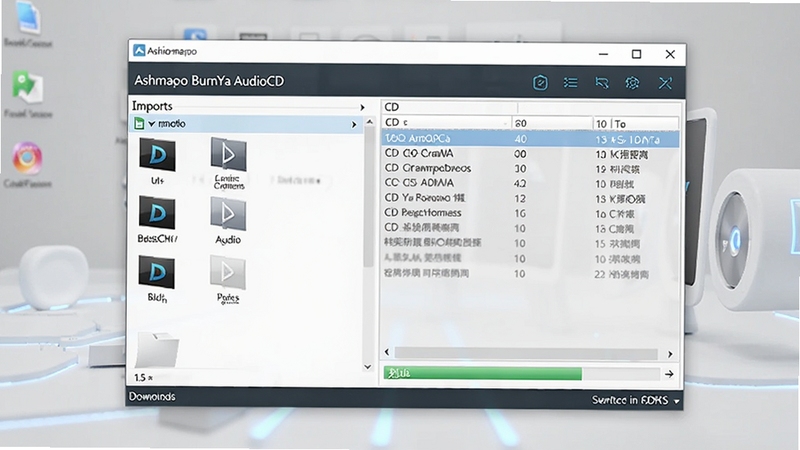Image resolution: width=800 pixels, height=450 pixels.
Task: Select the 'CD Ya Foroso' row
Action: (x=531, y=198)
